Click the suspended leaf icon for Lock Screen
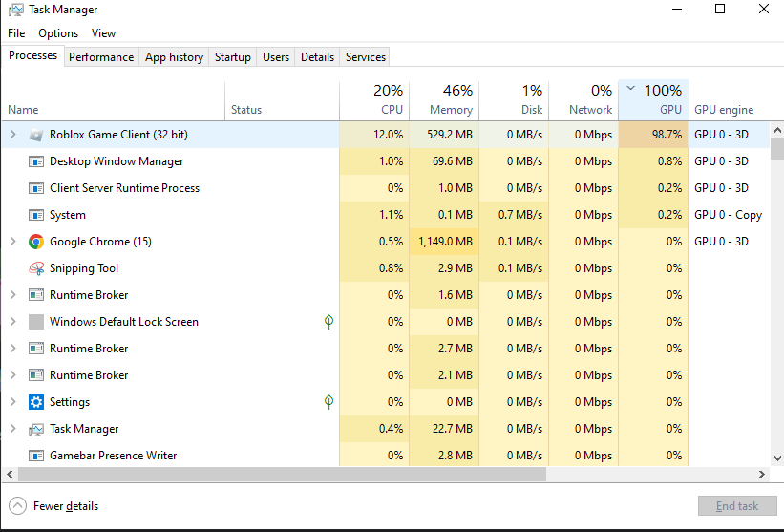Image resolution: width=784 pixels, height=532 pixels. pos(328,322)
